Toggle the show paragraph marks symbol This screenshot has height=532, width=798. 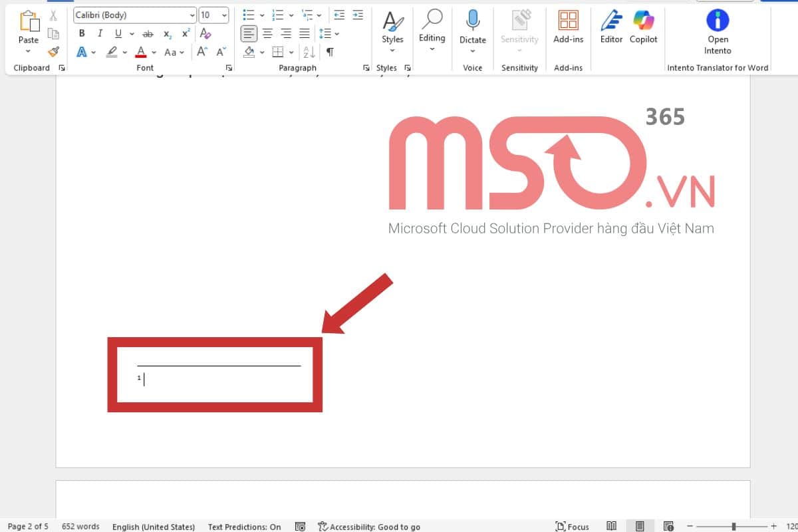(x=330, y=52)
